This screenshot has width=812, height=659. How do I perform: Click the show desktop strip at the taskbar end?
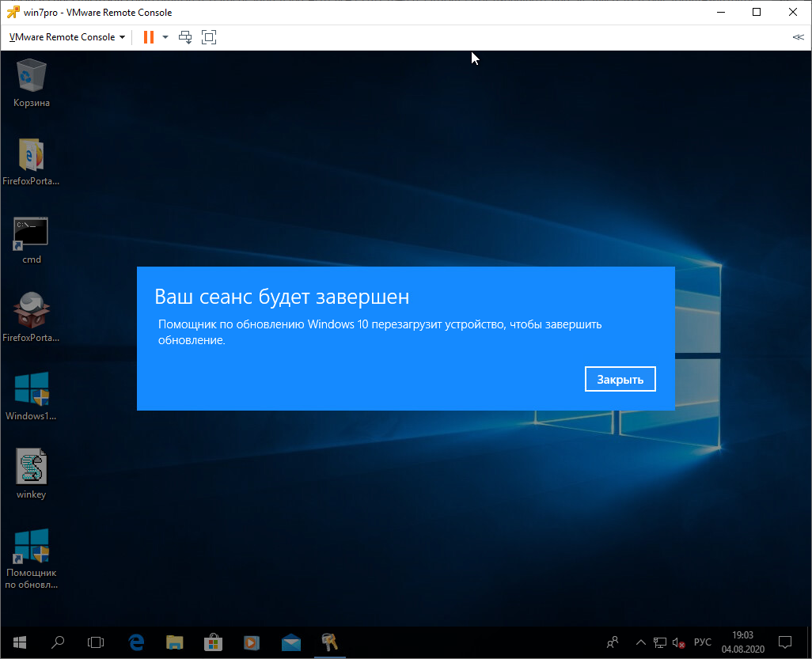coord(809,642)
